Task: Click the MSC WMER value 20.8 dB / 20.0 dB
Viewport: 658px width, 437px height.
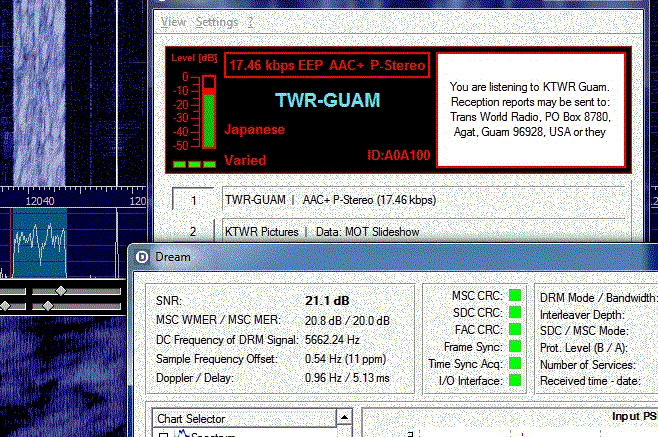Action: click(x=347, y=321)
